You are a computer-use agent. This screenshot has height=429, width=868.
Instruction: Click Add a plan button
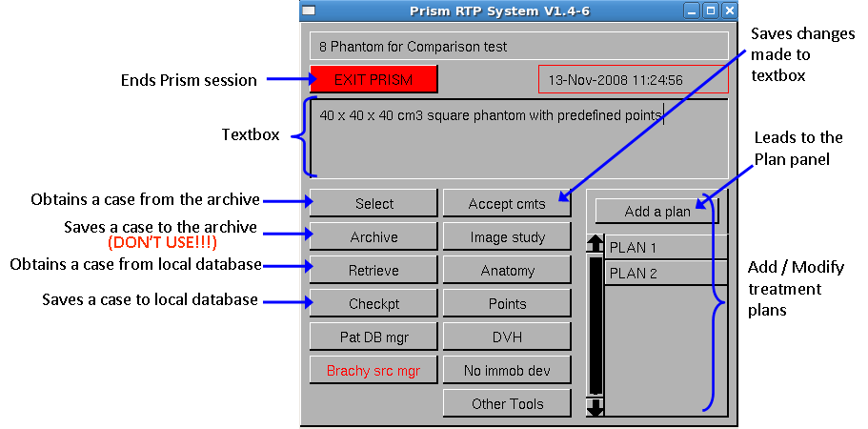tap(656, 212)
